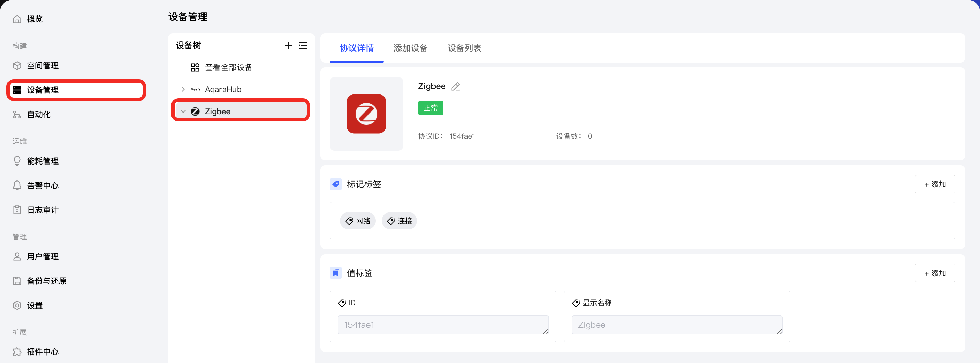
Task: Click the 值标签 section bookmark icon
Action: (336, 273)
